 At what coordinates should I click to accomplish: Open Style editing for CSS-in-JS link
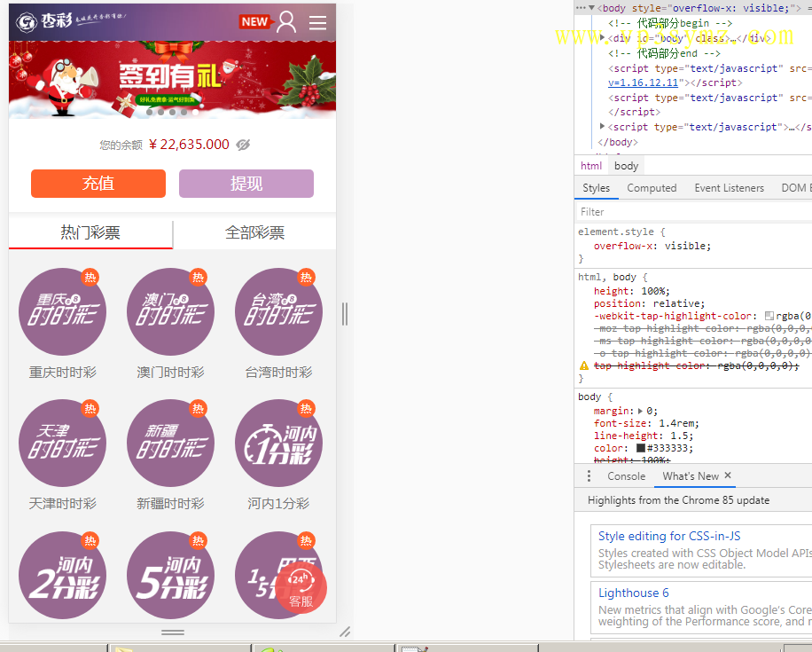pos(669,536)
